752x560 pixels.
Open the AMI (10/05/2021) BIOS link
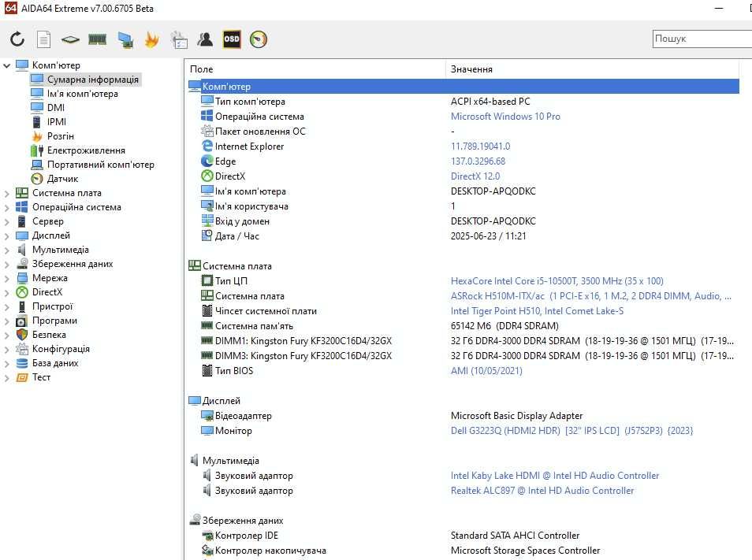pos(486,371)
